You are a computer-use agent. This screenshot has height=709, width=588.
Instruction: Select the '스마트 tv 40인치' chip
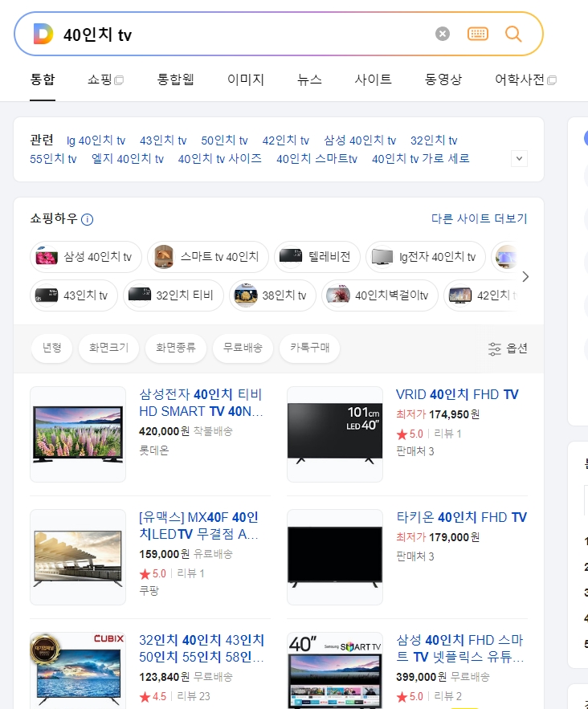208,257
